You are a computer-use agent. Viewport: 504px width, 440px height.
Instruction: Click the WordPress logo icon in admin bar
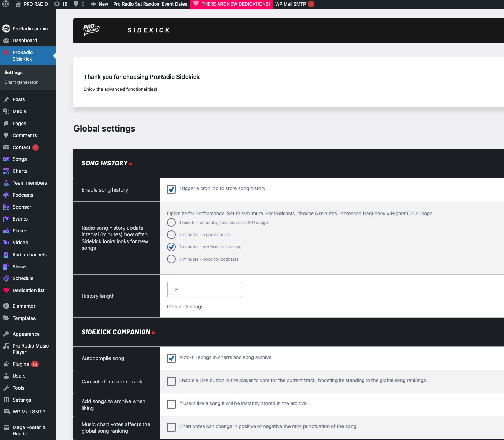(6, 4)
